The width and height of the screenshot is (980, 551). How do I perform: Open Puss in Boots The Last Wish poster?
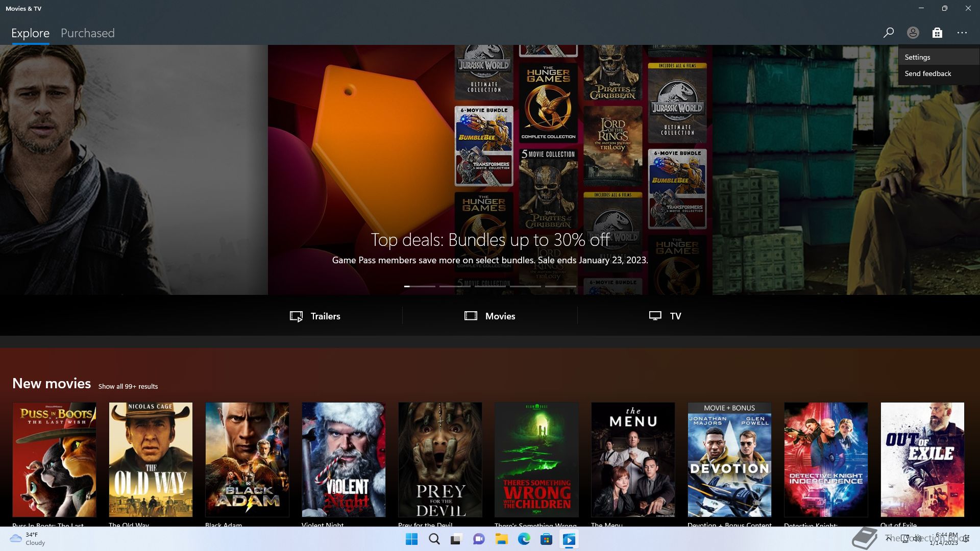pyautogui.click(x=54, y=460)
